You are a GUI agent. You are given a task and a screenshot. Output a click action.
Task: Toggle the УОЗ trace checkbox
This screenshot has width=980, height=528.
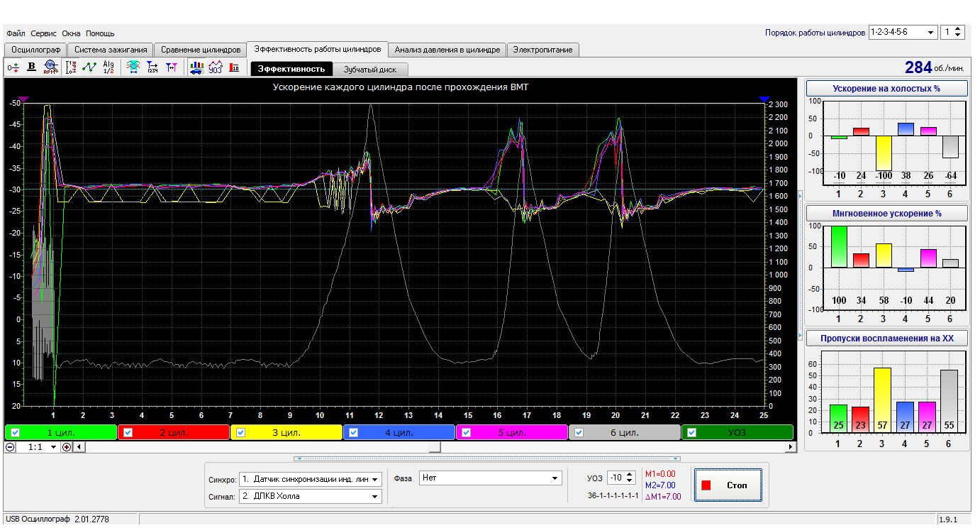point(691,432)
